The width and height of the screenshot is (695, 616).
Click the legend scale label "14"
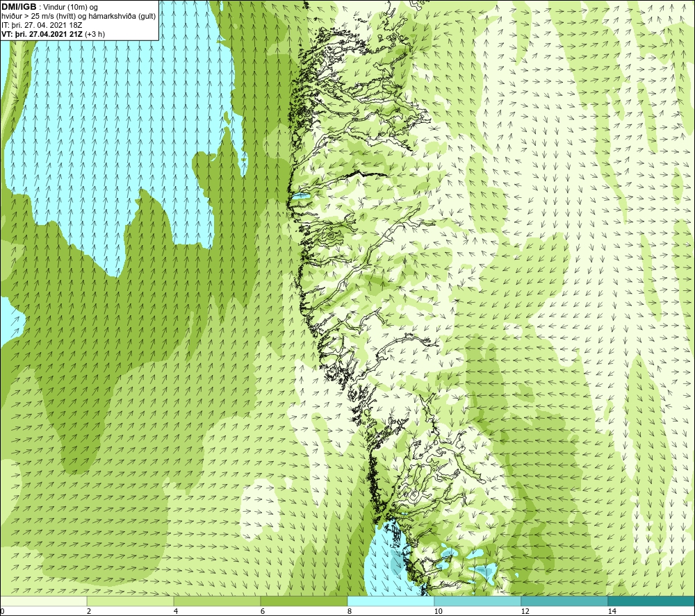click(x=612, y=611)
